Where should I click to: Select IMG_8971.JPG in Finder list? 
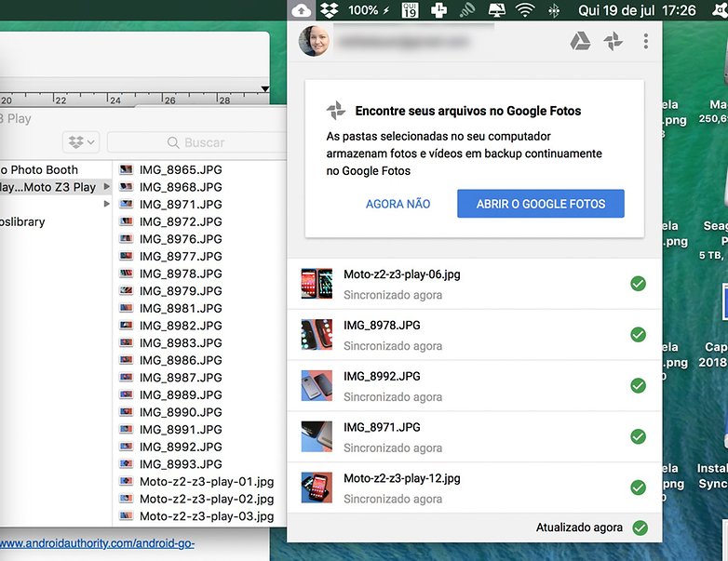(181, 204)
